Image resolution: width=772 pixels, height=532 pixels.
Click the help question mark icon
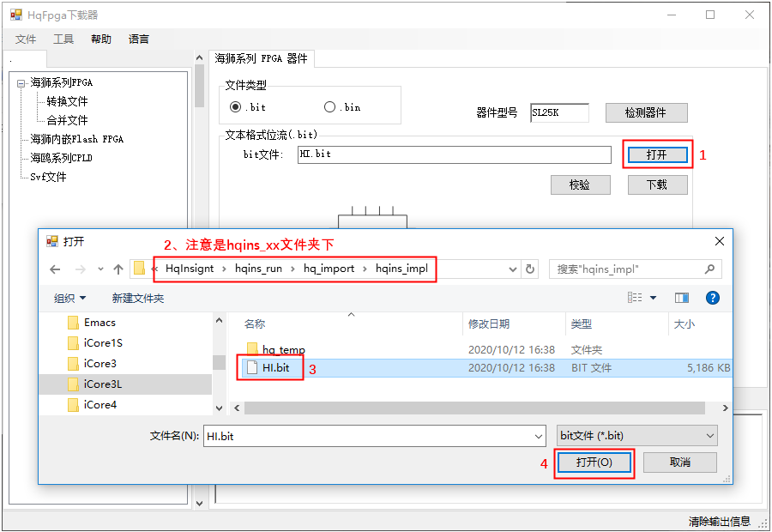click(x=712, y=298)
